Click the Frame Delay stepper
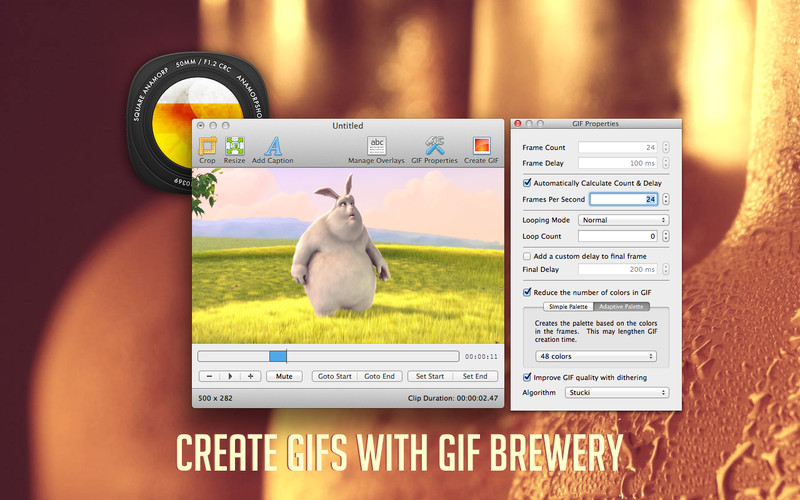Image resolution: width=800 pixels, height=500 pixels. coord(665,163)
